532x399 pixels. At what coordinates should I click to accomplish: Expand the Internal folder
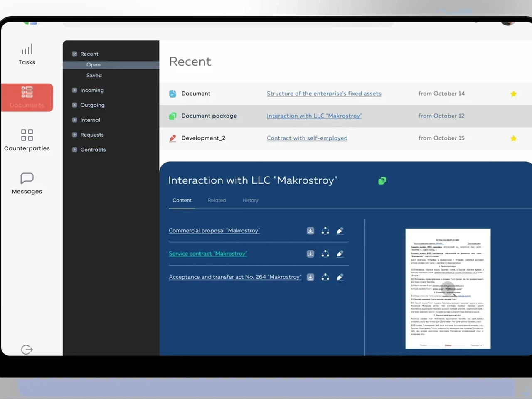point(75,120)
